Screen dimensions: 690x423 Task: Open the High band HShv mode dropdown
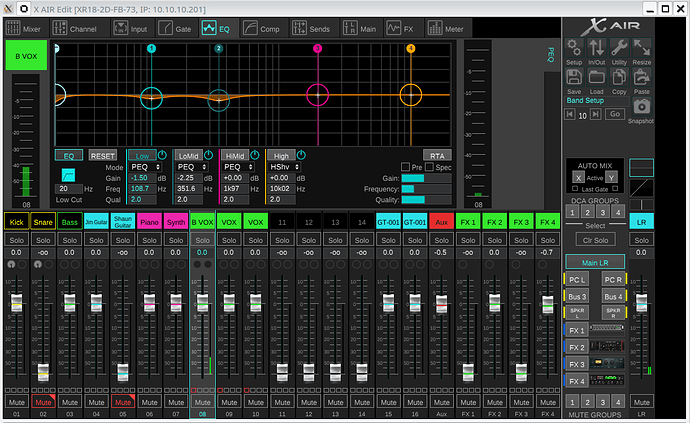pos(285,167)
